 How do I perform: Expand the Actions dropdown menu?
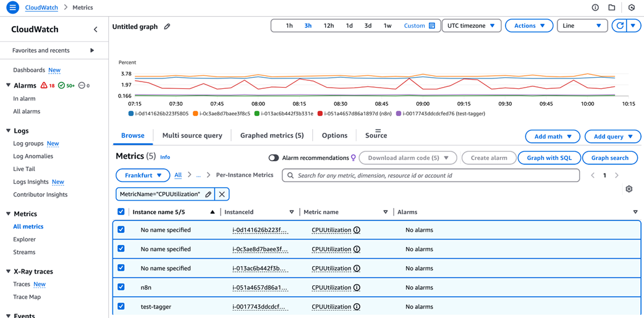[529, 26]
